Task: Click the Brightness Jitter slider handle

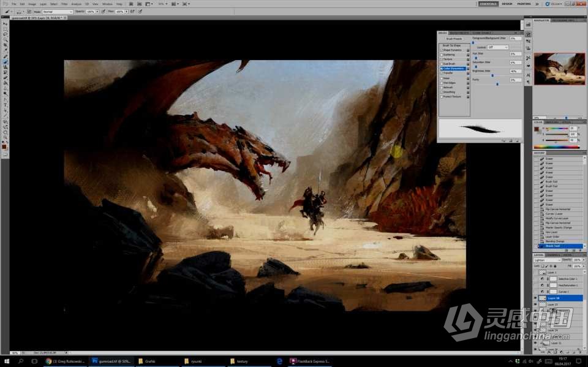Action: point(492,75)
